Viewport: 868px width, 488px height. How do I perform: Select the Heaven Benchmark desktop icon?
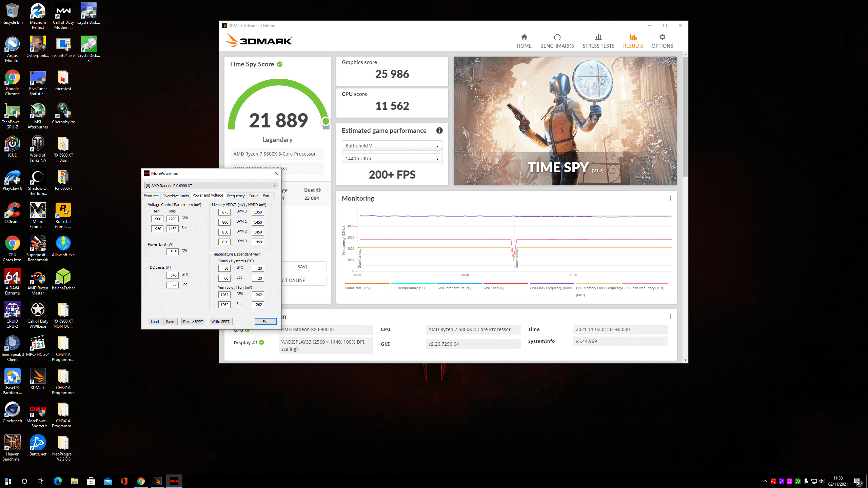pyautogui.click(x=13, y=448)
